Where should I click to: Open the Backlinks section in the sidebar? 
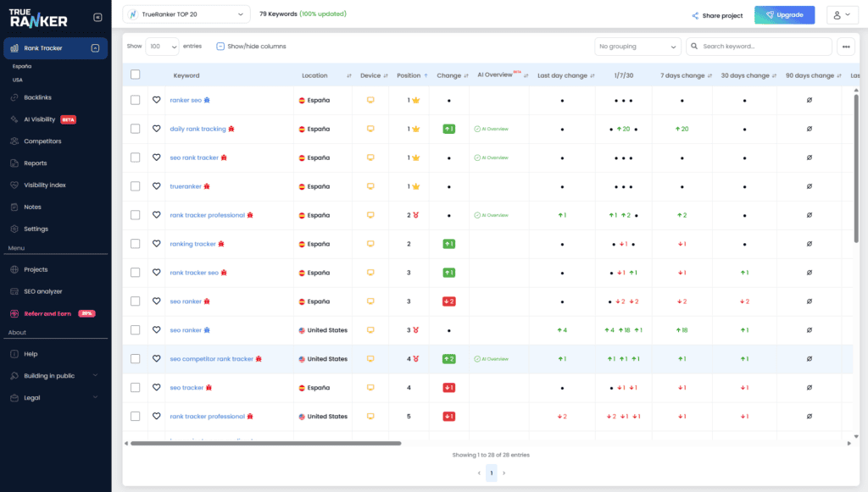click(x=38, y=97)
